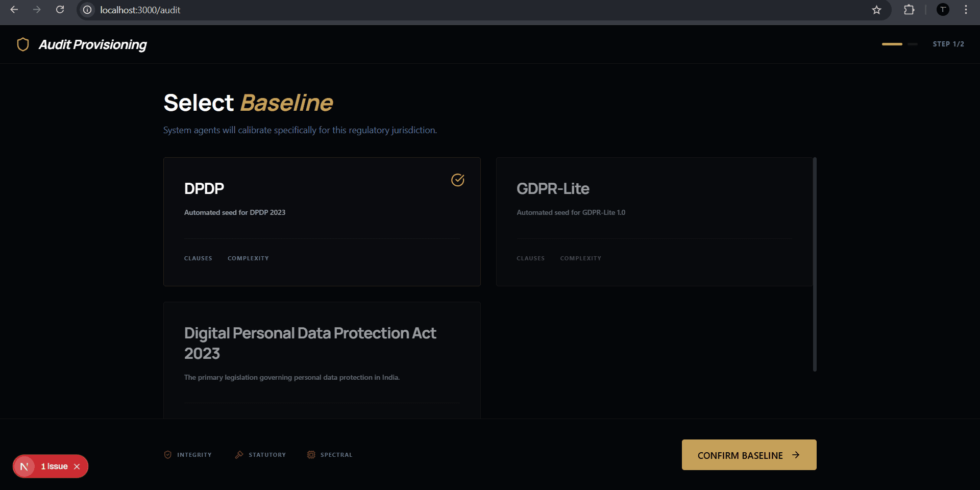980x490 pixels.
Task: Click the STATUTORY label
Action: point(267,455)
